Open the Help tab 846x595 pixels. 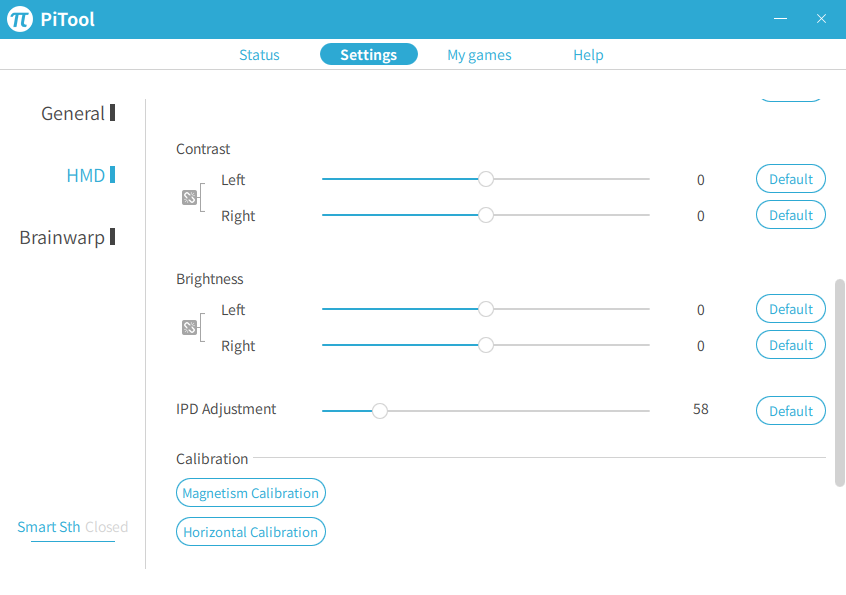(x=588, y=55)
